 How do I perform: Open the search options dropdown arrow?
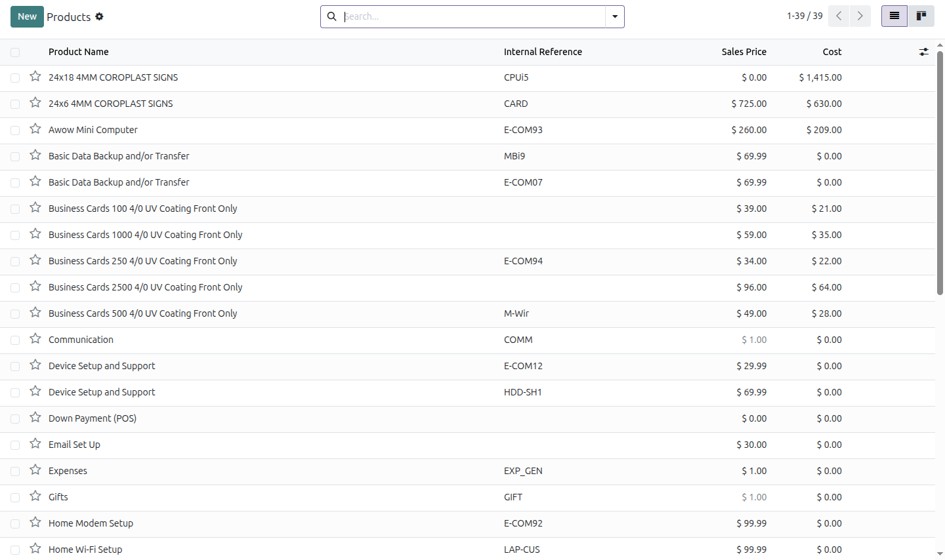tap(615, 16)
